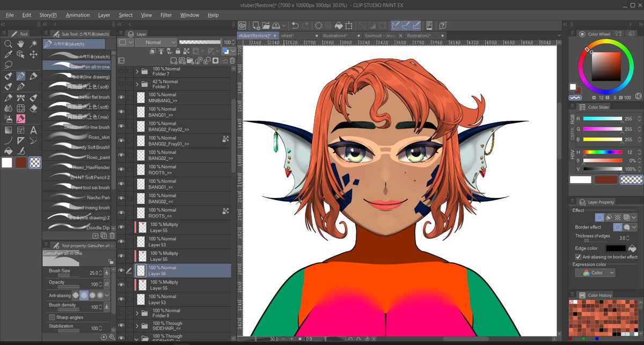Expand Folder 3 in the layers list

[x=137, y=84]
